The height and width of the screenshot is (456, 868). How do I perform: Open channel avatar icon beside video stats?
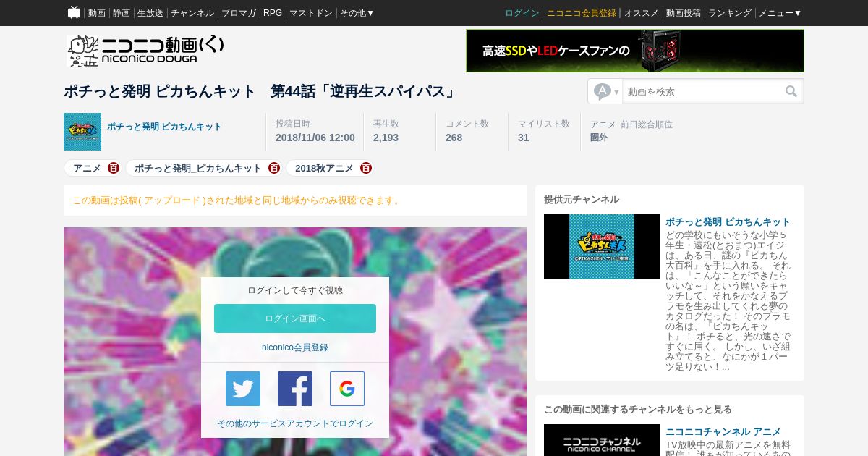(82, 132)
